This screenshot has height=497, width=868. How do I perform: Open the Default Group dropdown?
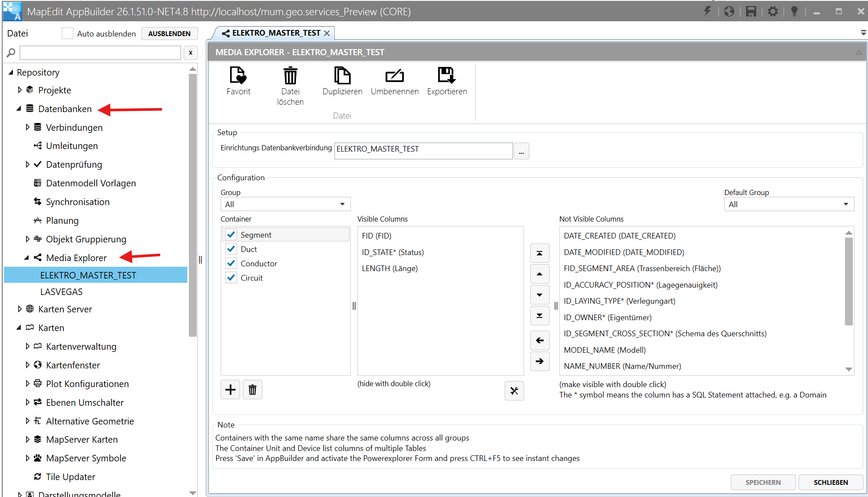pos(789,204)
